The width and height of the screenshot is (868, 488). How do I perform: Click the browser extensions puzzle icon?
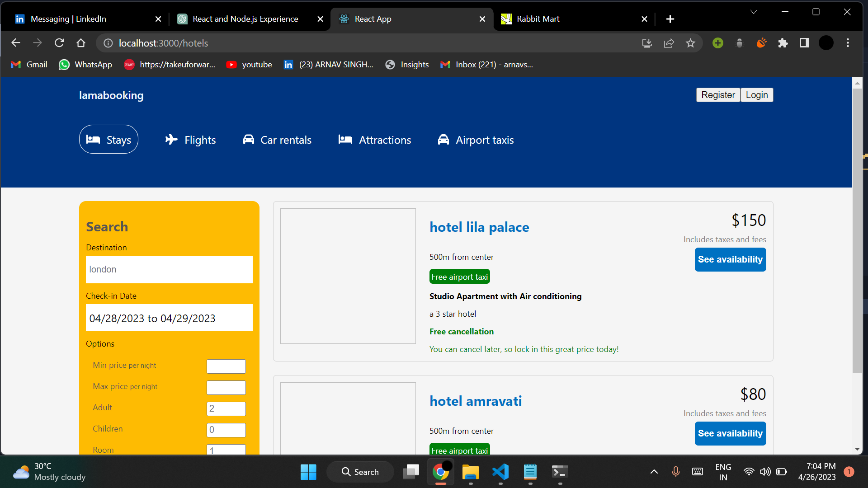click(783, 43)
